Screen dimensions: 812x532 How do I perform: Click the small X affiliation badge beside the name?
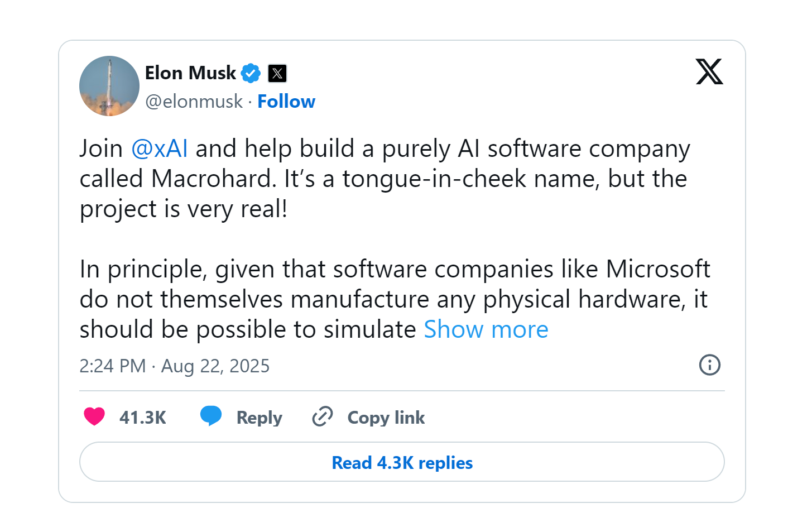[277, 73]
